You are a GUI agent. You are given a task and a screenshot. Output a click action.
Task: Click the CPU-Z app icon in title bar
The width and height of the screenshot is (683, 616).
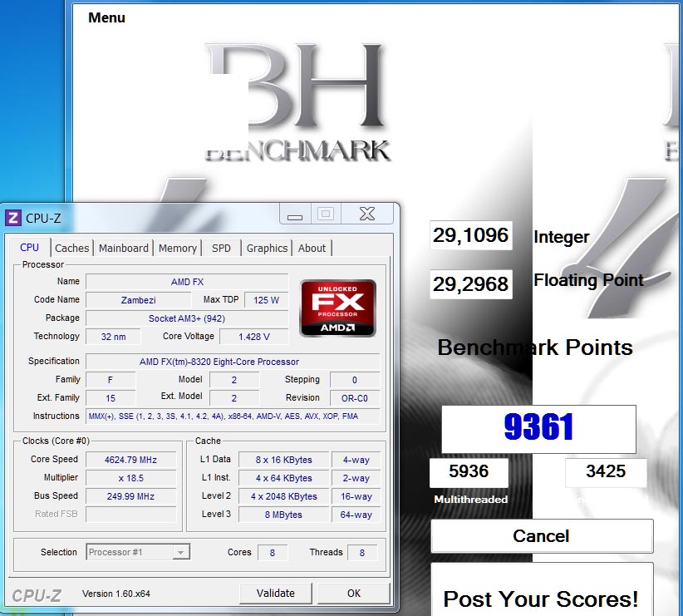pyautogui.click(x=13, y=218)
